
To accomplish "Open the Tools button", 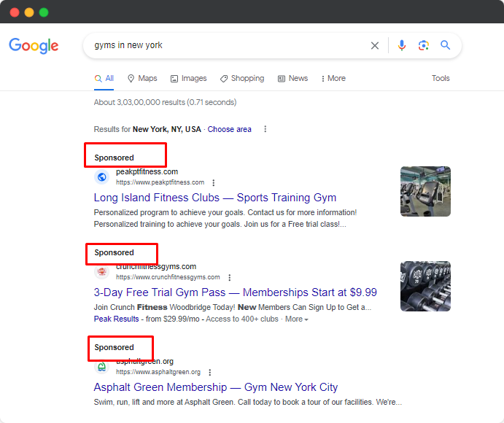I will 441,79.
